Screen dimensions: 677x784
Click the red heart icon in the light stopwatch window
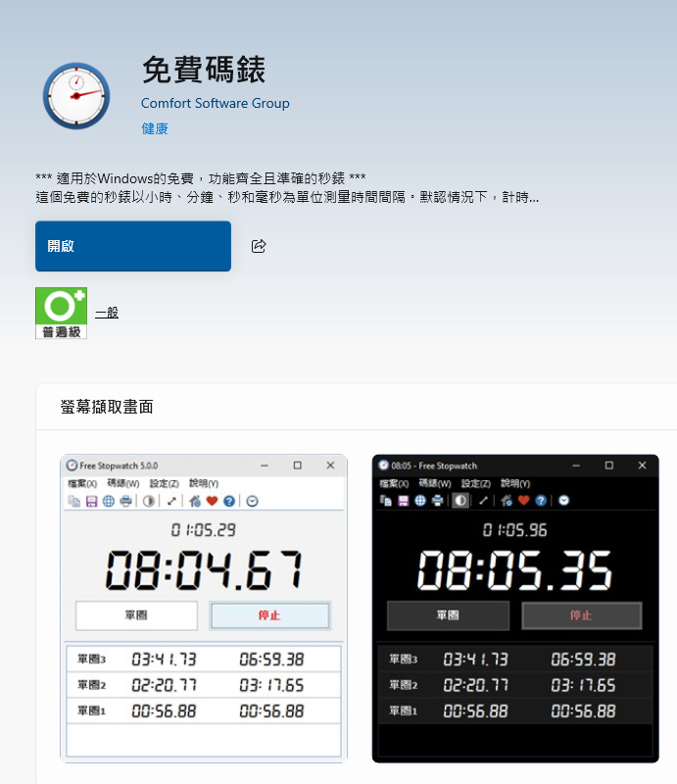[212, 501]
